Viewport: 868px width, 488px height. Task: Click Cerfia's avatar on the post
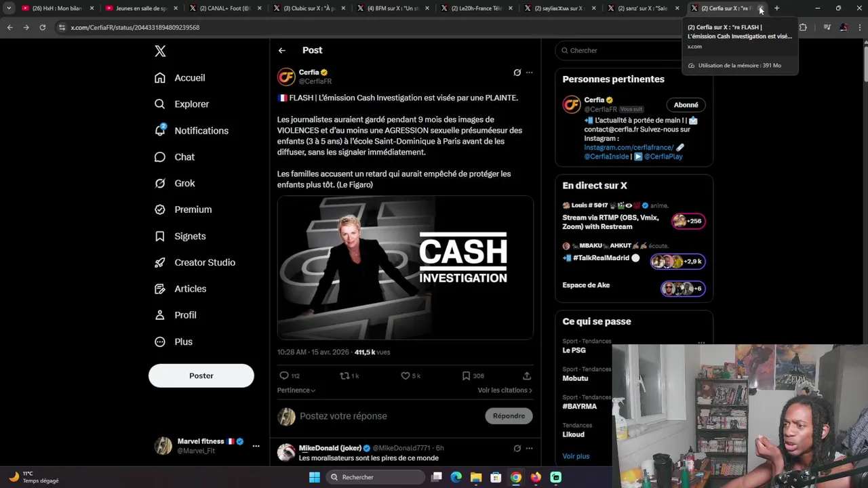pos(286,77)
